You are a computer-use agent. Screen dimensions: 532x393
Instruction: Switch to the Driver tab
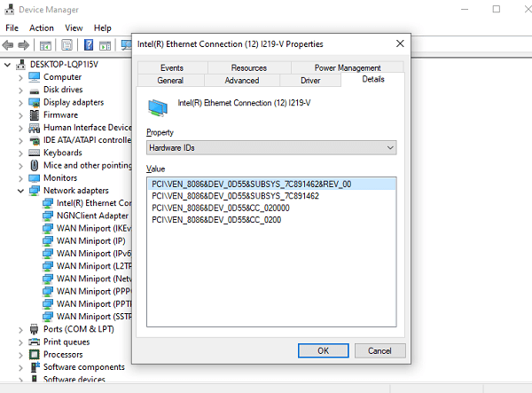tap(310, 81)
